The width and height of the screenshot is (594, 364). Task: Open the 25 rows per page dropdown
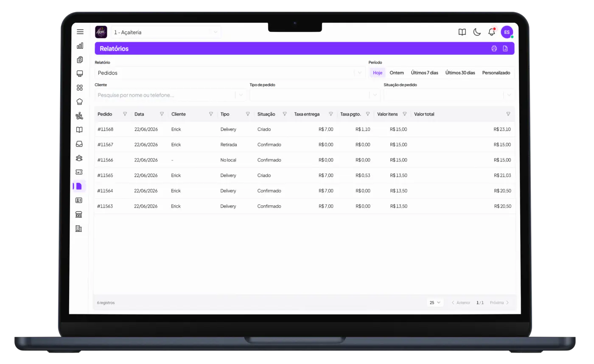[x=435, y=302]
